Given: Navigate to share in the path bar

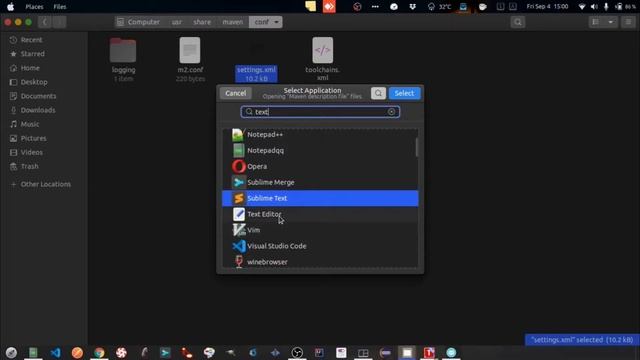Looking at the screenshot, I should click(x=202, y=22).
